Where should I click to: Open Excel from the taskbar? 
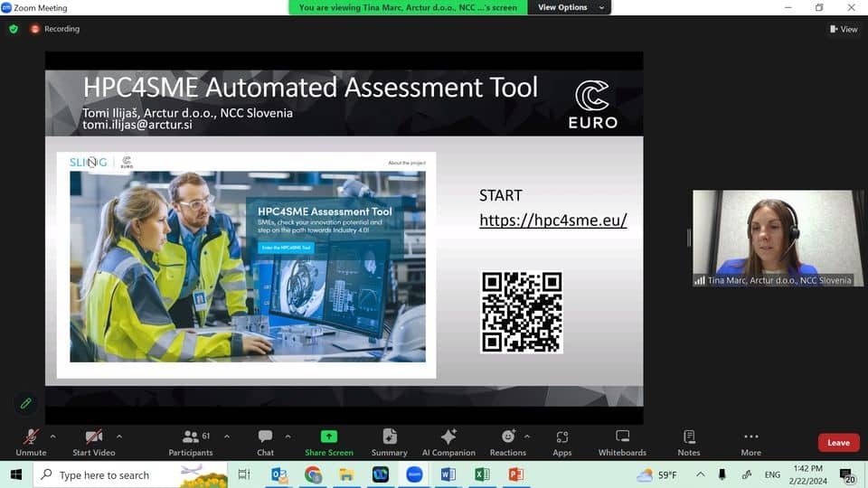click(x=482, y=474)
